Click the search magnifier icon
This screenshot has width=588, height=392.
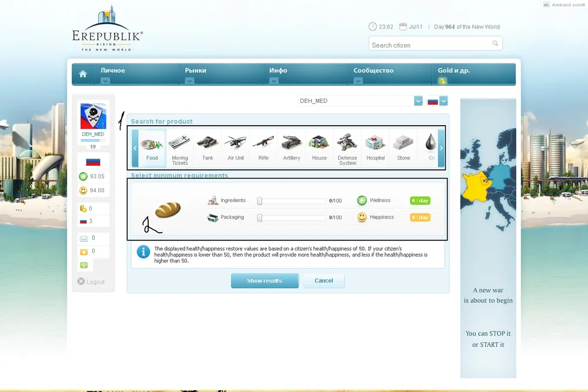tap(495, 43)
